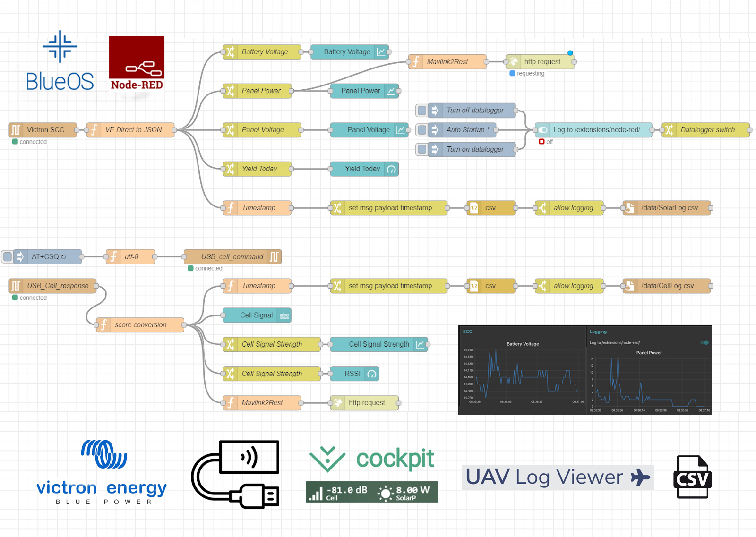756x537 pixels.
Task: Click the Victron SCC serial node icon
Action: tap(16, 130)
